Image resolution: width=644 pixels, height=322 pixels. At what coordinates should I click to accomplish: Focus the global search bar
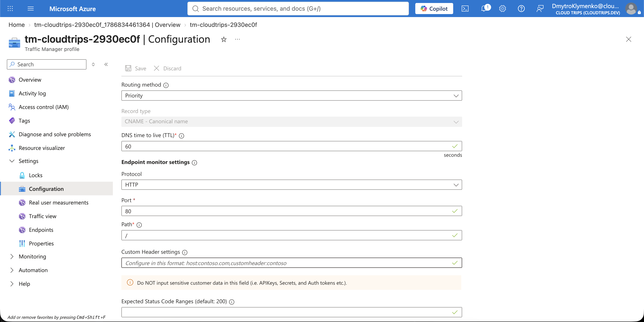pyautogui.click(x=298, y=9)
